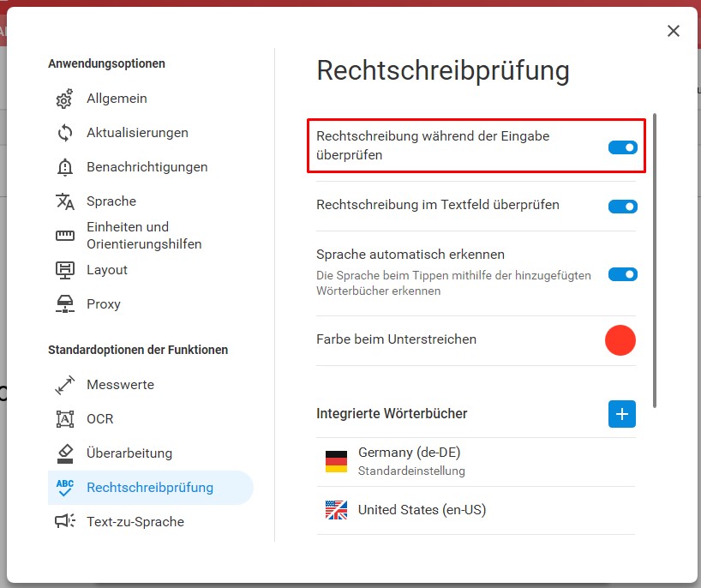Toggle Rechtschreibung im Textfeld überprüfen
The width and height of the screenshot is (701, 588).
pyautogui.click(x=623, y=207)
